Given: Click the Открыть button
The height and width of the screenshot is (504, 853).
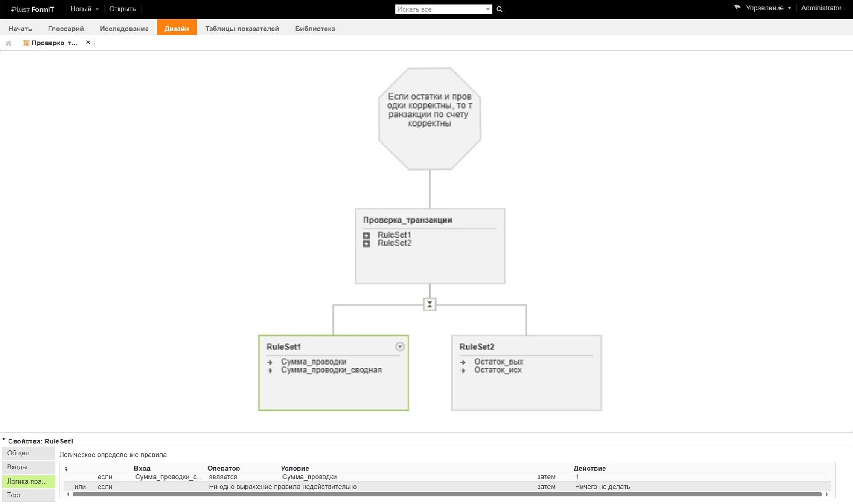Looking at the screenshot, I should [x=122, y=9].
